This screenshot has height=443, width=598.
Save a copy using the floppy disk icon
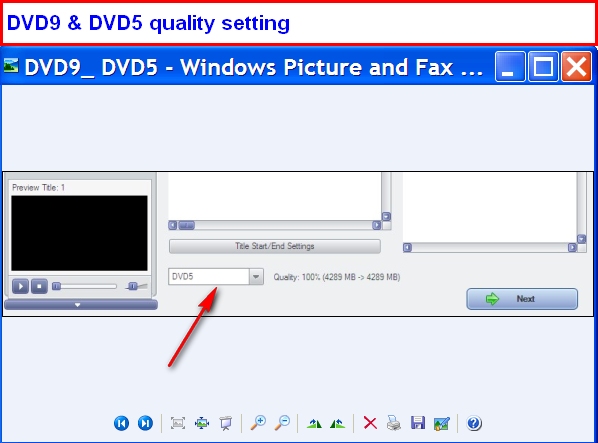[x=418, y=423]
